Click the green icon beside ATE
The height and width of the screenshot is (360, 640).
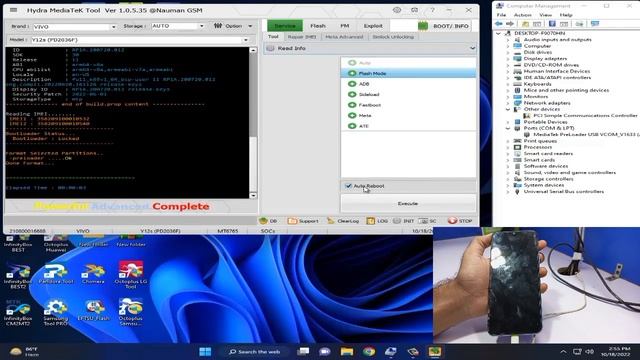(352, 126)
